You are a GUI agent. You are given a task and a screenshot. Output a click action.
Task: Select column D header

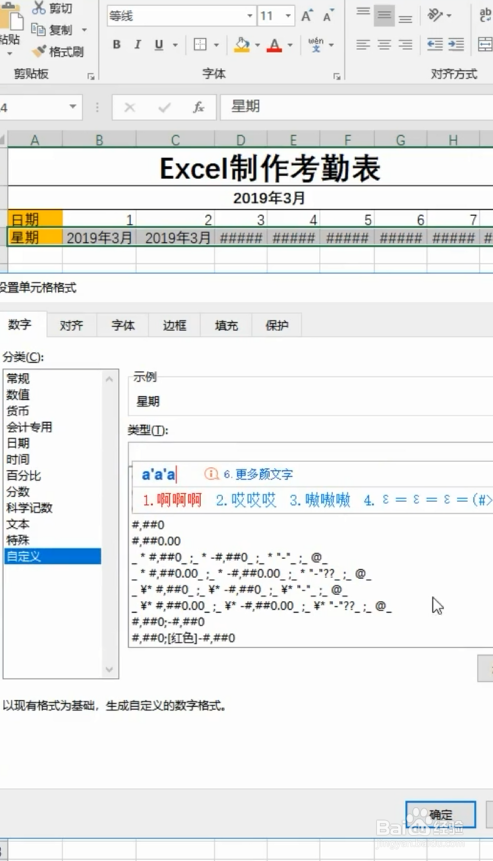point(240,140)
